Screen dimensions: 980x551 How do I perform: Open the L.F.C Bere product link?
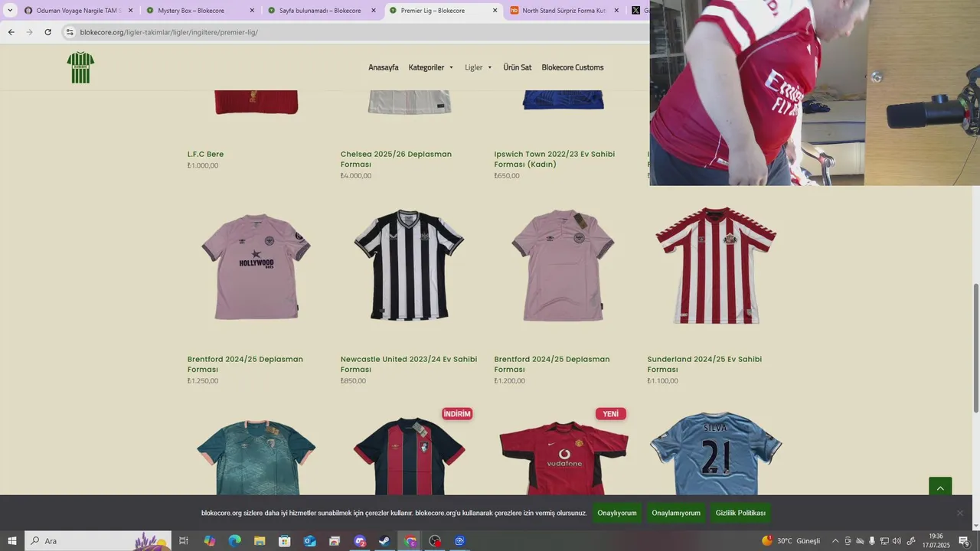[205, 154]
